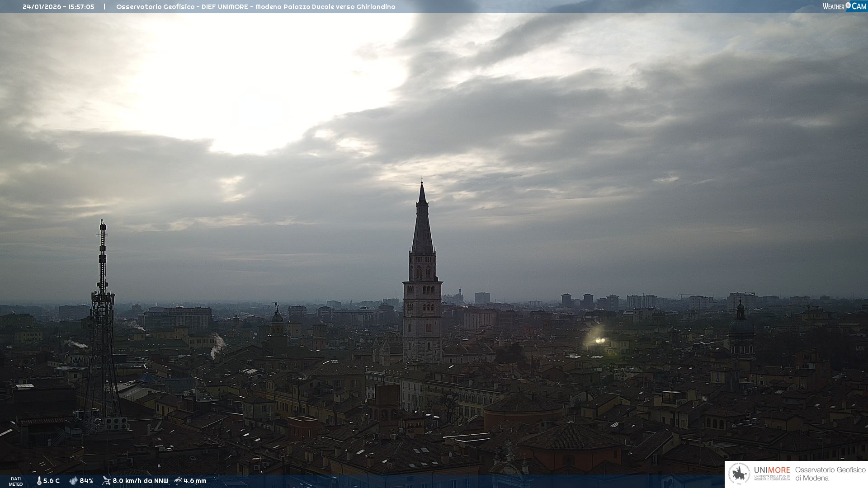Viewport: 868px width, 488px height.
Task: Click the wind anemometer icon
Action: [x=106, y=481]
